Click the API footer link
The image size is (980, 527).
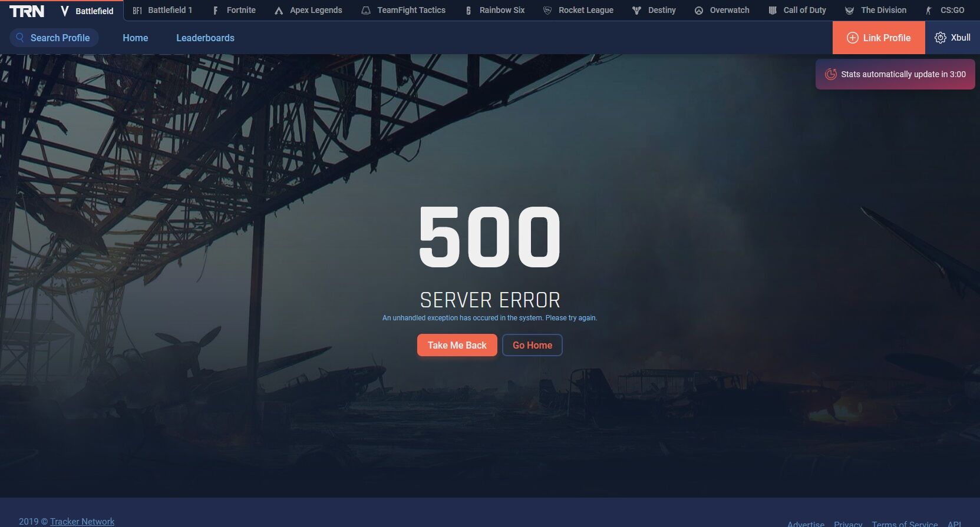(x=954, y=523)
